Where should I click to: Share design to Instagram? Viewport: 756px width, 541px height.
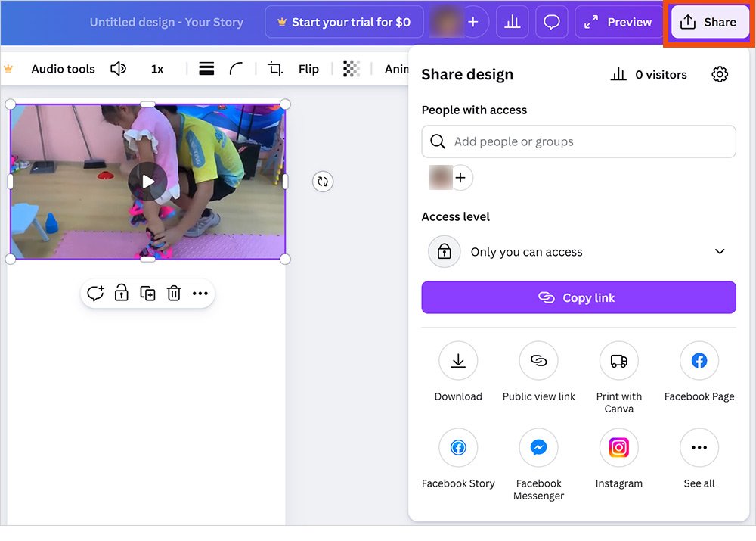(618, 448)
